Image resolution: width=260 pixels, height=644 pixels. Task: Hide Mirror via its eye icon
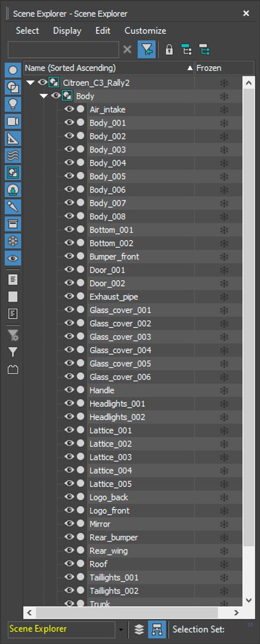click(69, 524)
